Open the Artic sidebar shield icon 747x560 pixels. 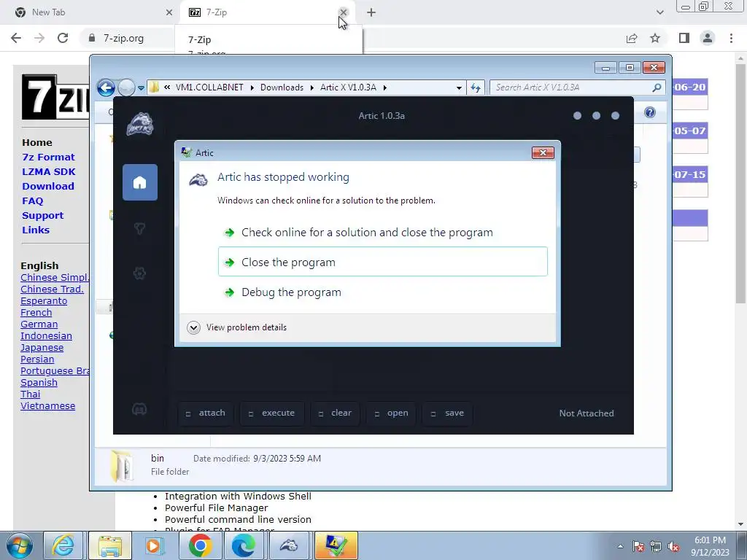(139, 228)
